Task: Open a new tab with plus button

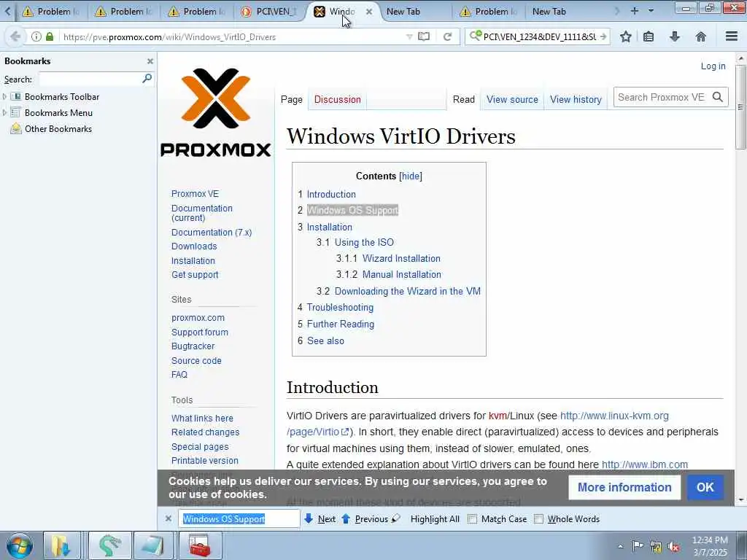Action: click(x=634, y=11)
